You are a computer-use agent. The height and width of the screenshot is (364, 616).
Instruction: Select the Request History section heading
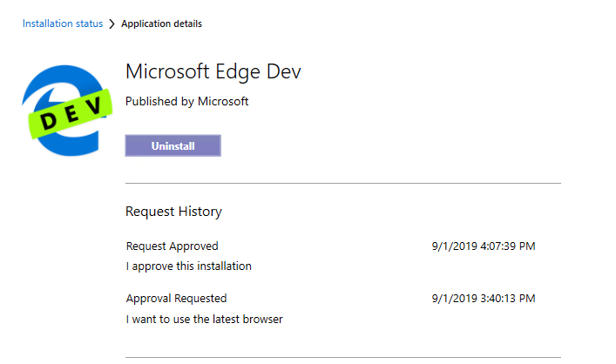pos(173,212)
